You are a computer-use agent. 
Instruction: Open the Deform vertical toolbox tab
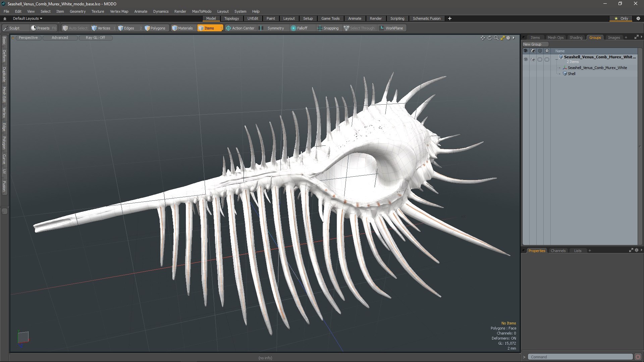click(4, 56)
